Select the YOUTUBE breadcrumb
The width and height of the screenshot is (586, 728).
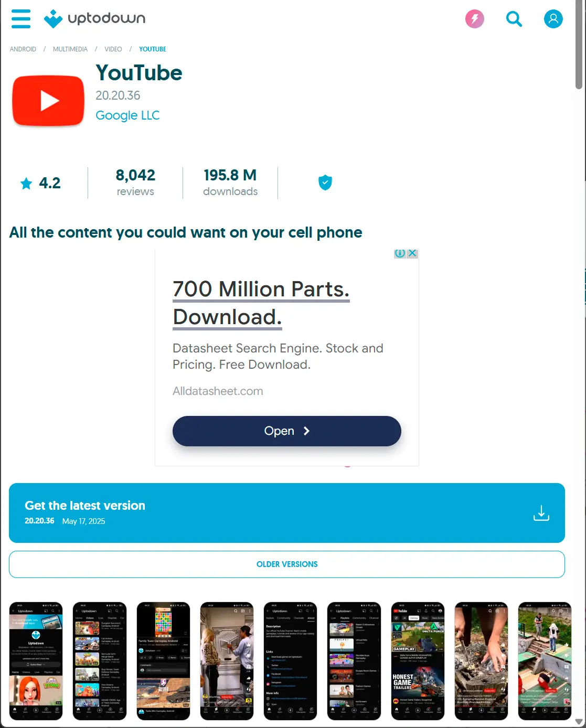153,49
